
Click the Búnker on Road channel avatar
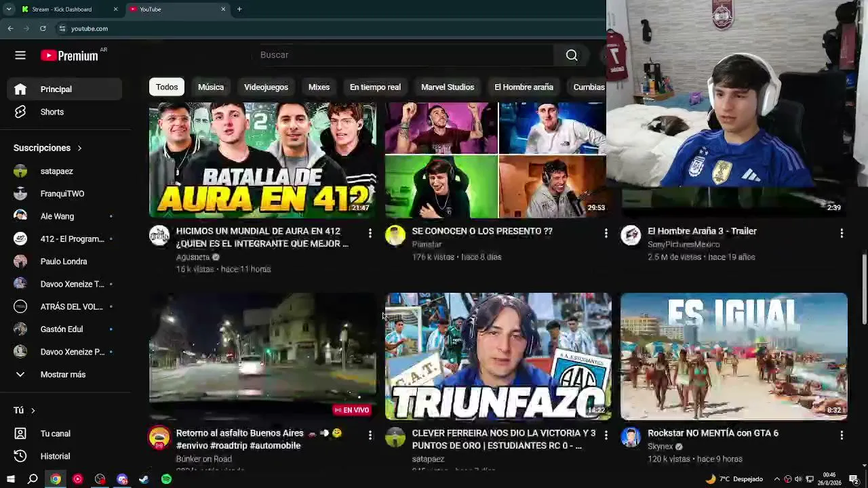click(159, 437)
